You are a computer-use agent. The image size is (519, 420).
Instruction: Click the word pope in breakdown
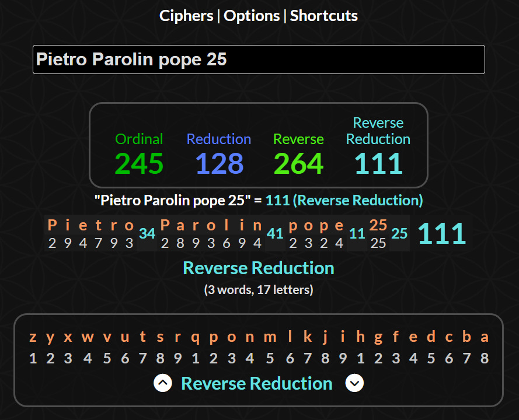(316, 226)
